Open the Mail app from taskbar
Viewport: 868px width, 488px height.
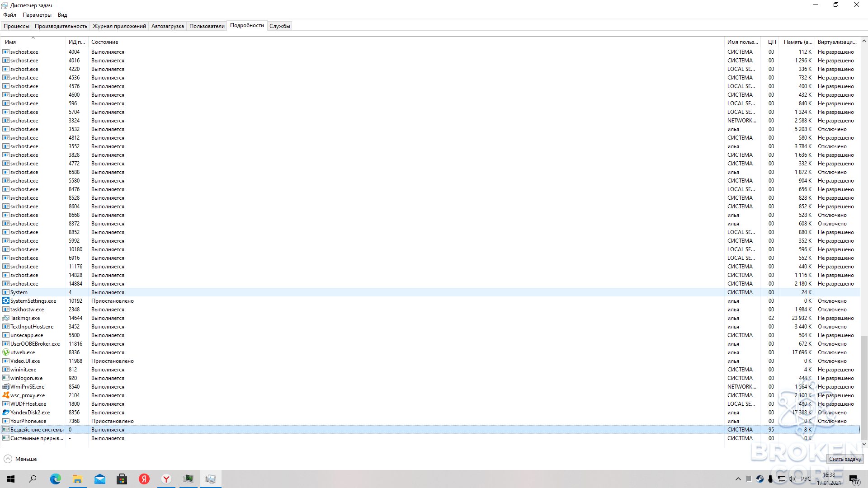(x=99, y=479)
